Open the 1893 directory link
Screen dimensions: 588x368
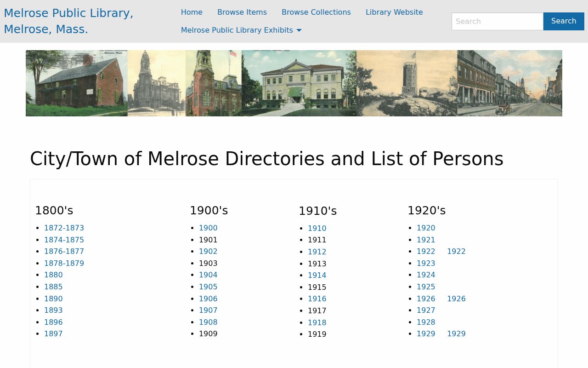53,310
